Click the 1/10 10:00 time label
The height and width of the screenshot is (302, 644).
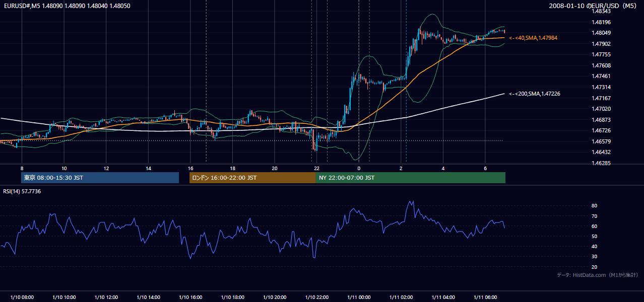coord(64,297)
